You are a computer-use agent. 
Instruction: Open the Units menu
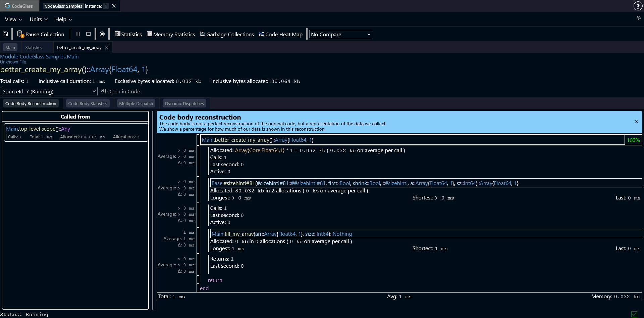click(x=39, y=19)
